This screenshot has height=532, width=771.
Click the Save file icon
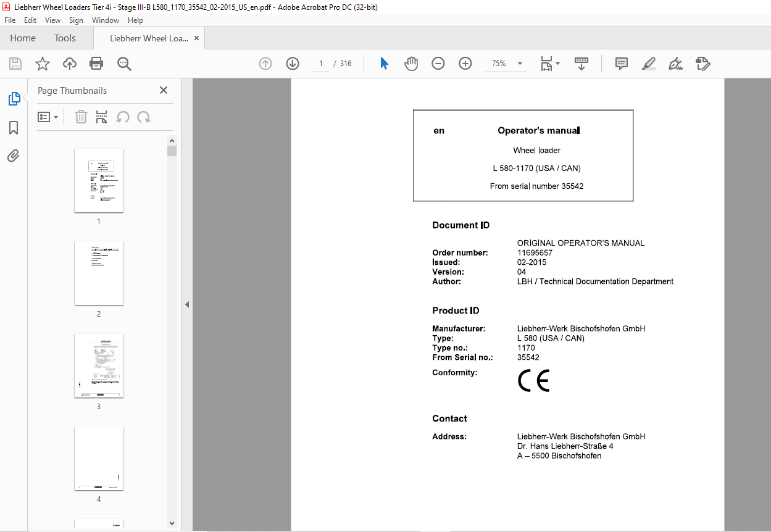click(x=15, y=64)
